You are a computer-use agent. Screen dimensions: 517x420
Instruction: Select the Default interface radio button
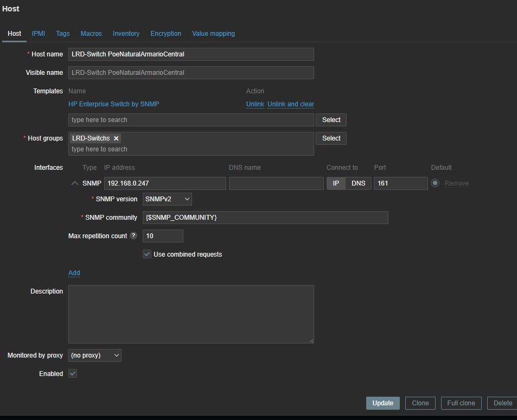coord(435,183)
